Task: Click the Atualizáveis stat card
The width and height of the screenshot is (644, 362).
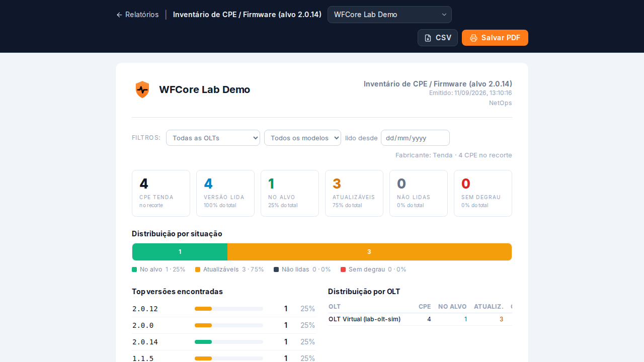Action: pos(354,193)
